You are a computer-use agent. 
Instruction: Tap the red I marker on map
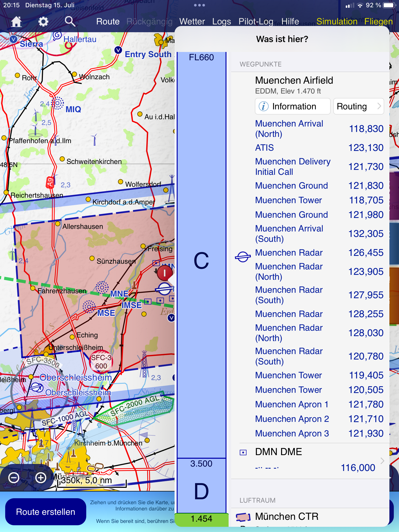(164, 273)
